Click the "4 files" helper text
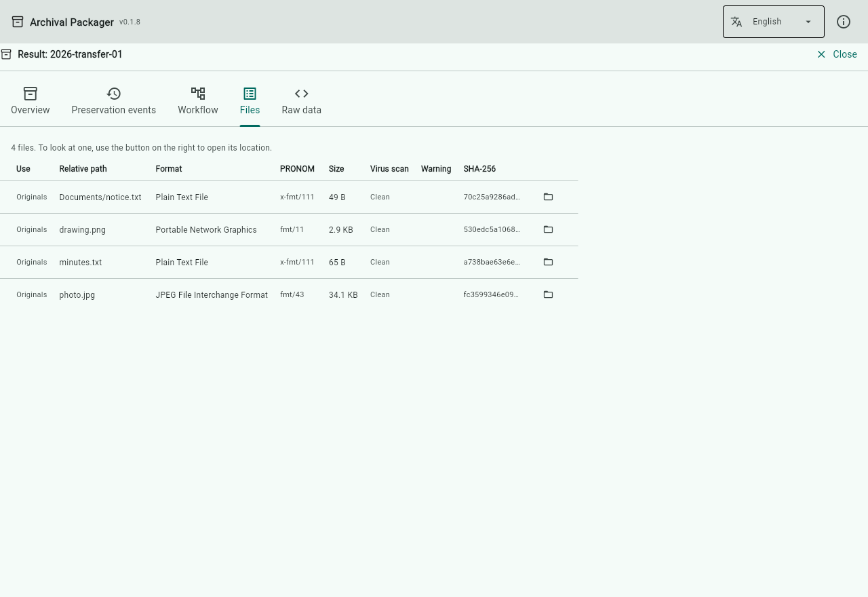The width and height of the screenshot is (868, 597). pyautogui.click(x=141, y=148)
